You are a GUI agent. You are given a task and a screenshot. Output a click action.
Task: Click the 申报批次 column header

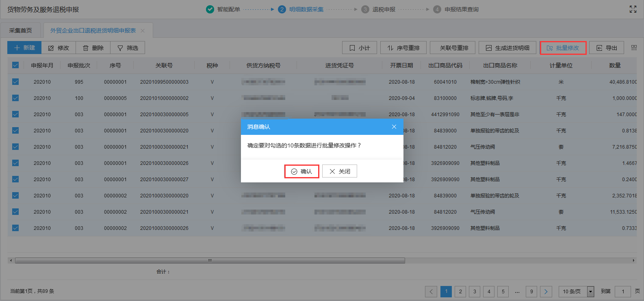(x=79, y=65)
